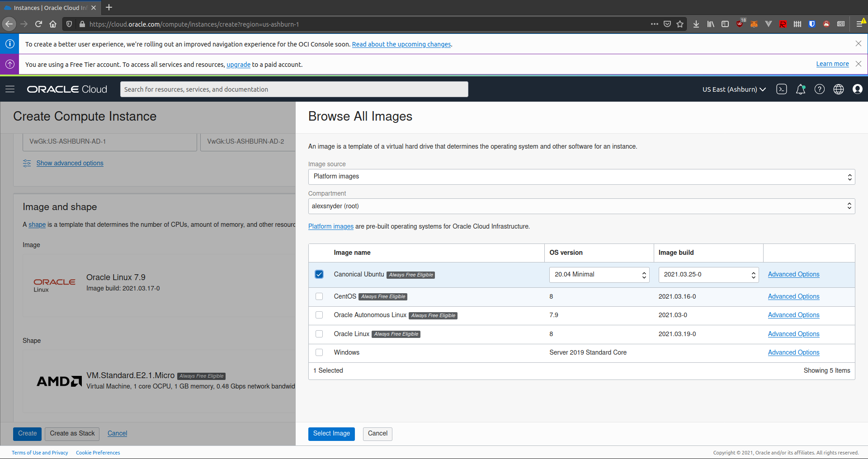The height and width of the screenshot is (459, 868).
Task: Open browser library icon
Action: tap(711, 24)
